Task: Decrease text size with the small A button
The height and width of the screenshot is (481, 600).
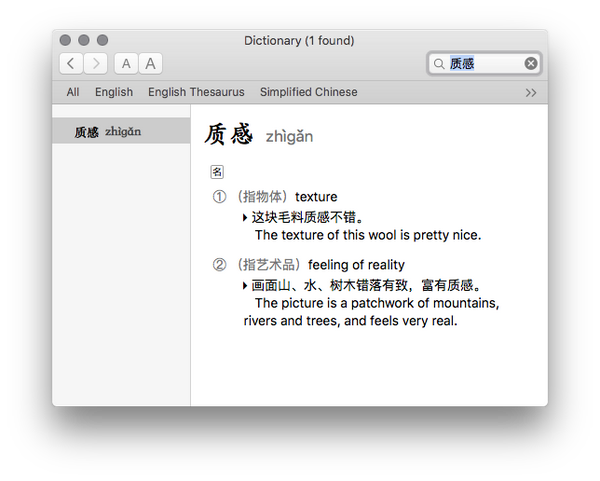Action: pos(126,64)
